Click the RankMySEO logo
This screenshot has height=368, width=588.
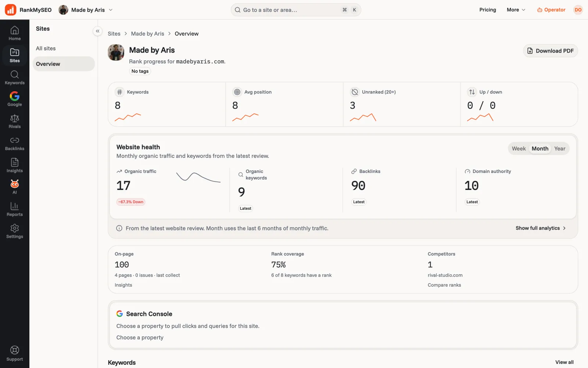click(28, 10)
